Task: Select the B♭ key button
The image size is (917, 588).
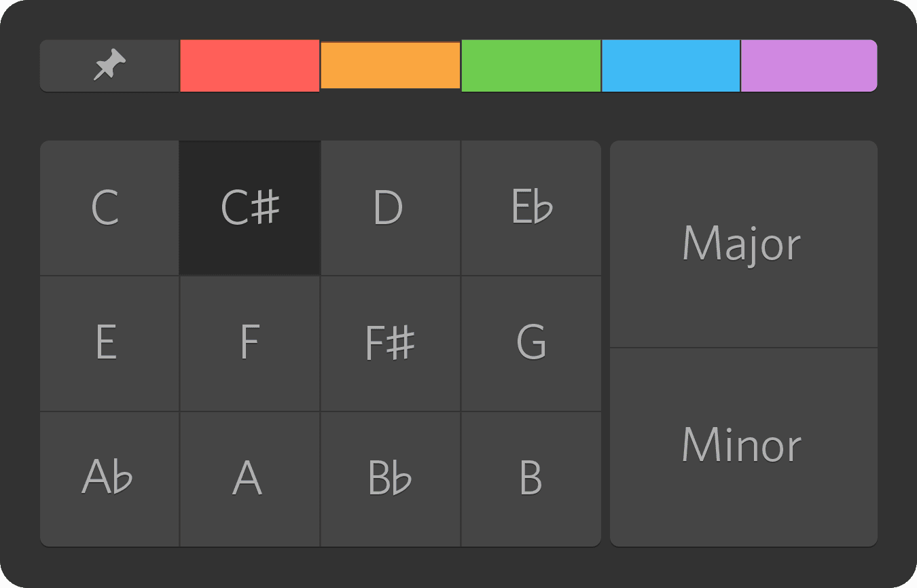Action: 390,478
